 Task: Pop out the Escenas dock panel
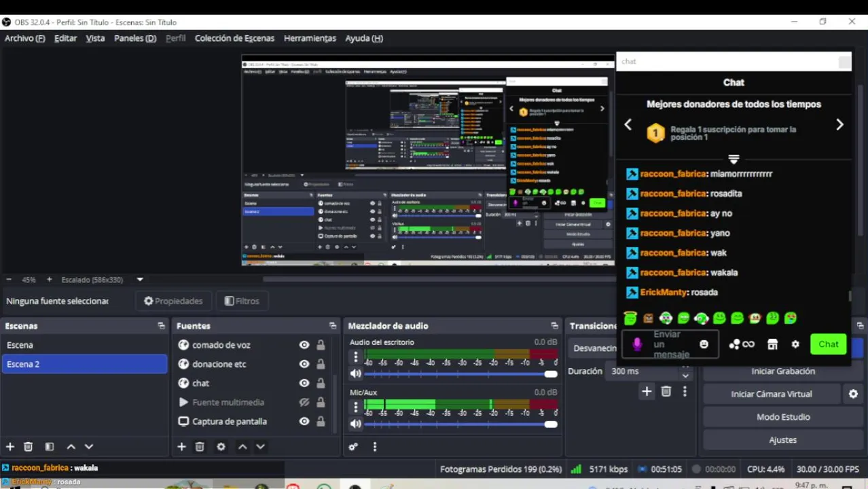[x=161, y=325]
